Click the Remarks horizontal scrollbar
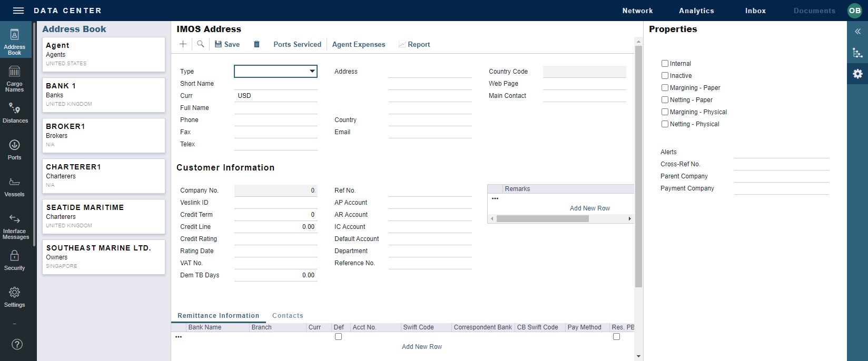868x361 pixels. tap(542, 218)
